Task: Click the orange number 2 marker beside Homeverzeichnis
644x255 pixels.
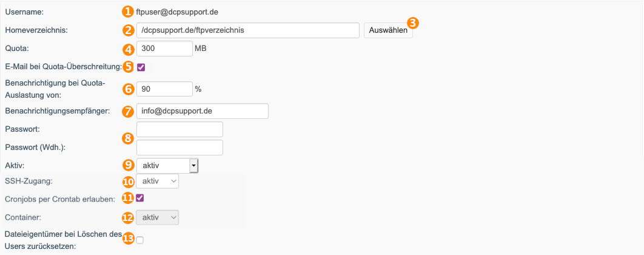Action: [x=128, y=30]
